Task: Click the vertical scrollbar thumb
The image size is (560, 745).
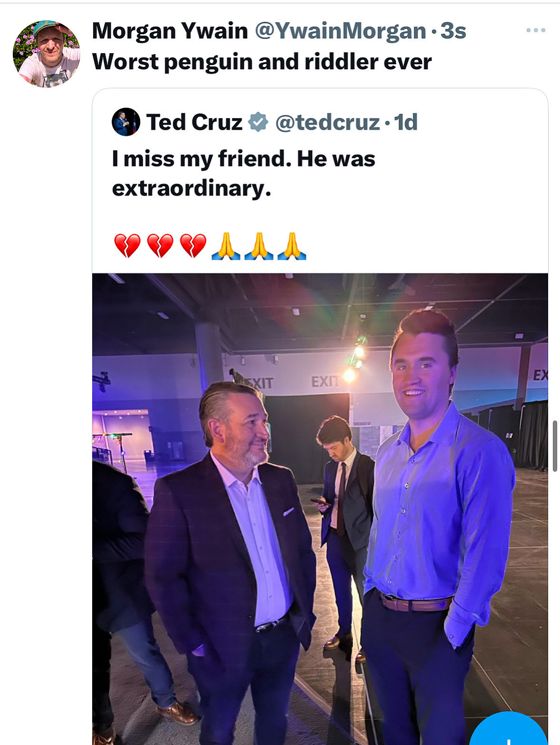Action: pos(555,445)
